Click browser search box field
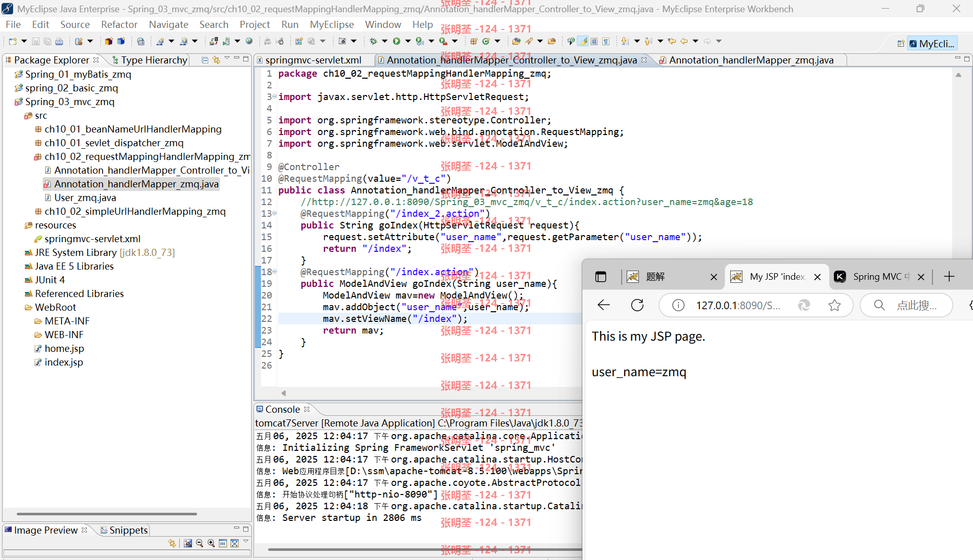The width and height of the screenshot is (973, 560). coord(906,305)
